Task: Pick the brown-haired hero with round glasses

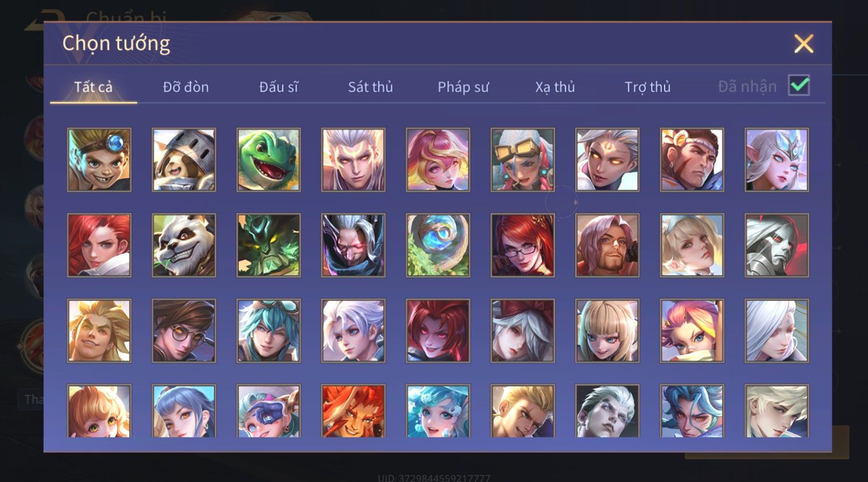Action: coord(184,330)
